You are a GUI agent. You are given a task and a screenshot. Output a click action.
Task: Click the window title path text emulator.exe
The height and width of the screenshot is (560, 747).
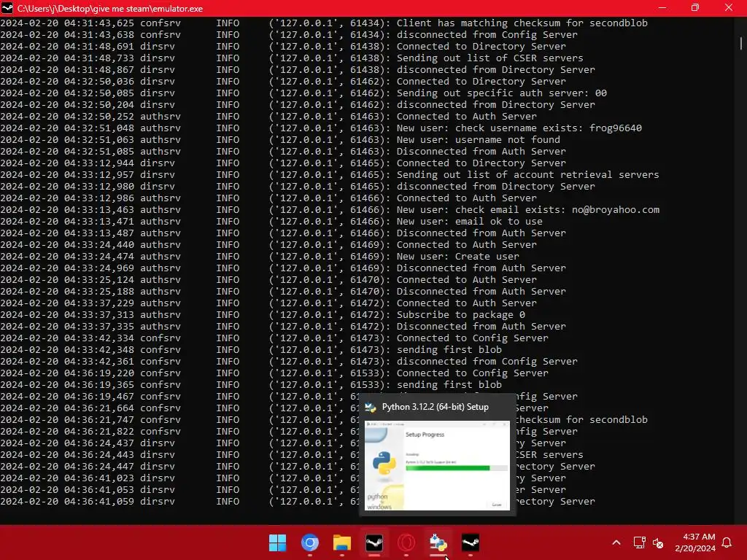pos(110,9)
